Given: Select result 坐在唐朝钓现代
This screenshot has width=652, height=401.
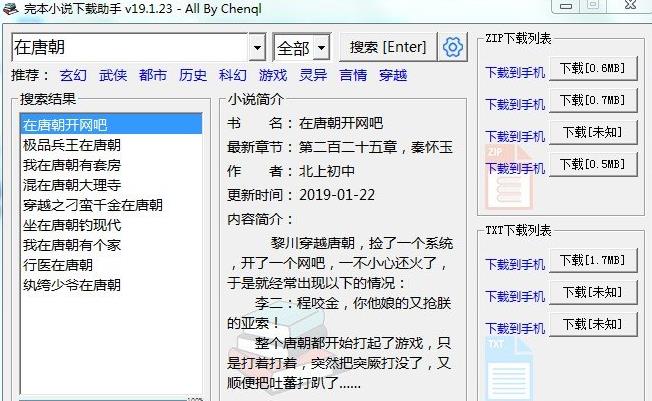Looking at the screenshot, I should click(111, 225).
